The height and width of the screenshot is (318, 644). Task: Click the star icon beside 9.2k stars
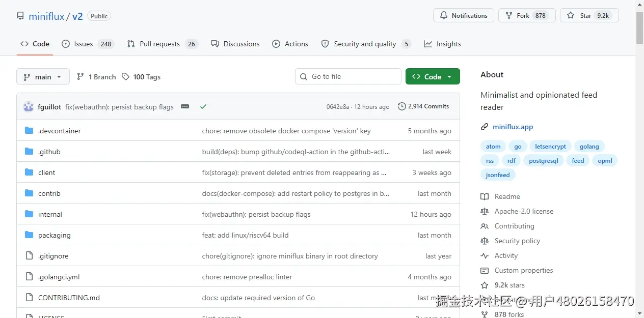(485, 285)
